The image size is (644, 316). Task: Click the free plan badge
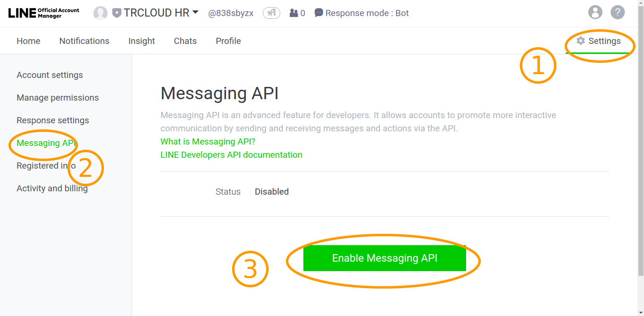(x=271, y=13)
